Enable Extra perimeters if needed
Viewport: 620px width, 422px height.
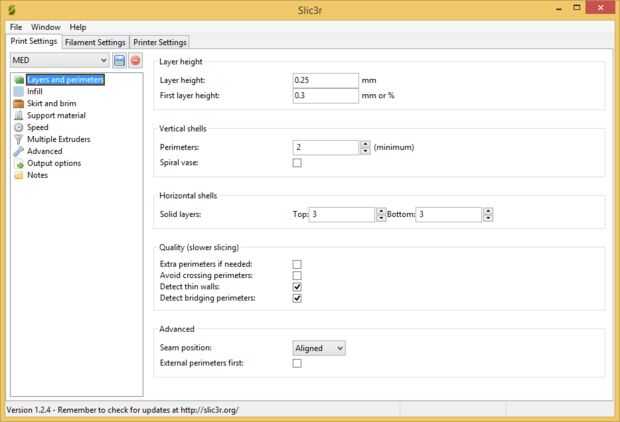[x=297, y=264]
